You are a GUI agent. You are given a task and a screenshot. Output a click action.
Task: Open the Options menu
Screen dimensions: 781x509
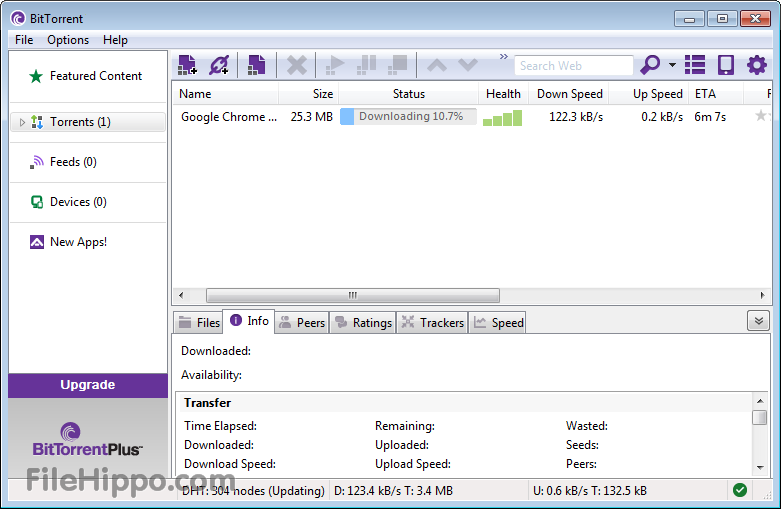point(68,40)
